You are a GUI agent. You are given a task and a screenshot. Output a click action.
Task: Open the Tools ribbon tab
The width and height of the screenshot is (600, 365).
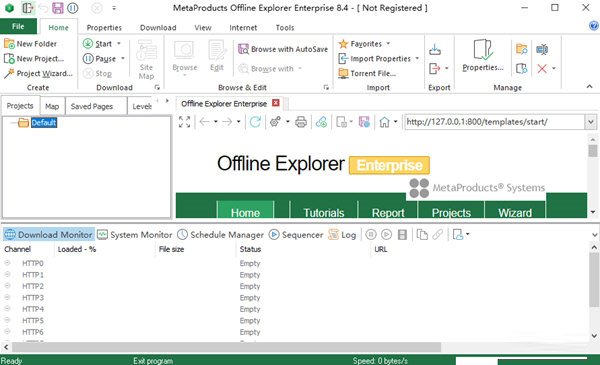tap(285, 28)
